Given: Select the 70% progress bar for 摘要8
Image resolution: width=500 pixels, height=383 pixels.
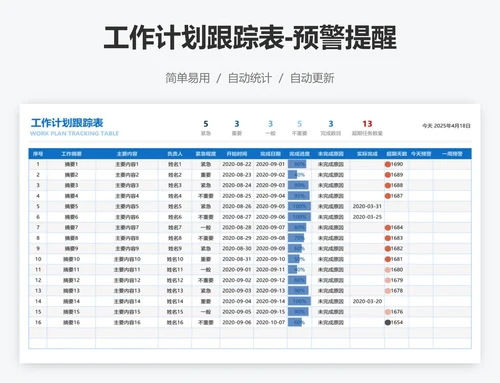Looking at the screenshot, I should (296, 238).
